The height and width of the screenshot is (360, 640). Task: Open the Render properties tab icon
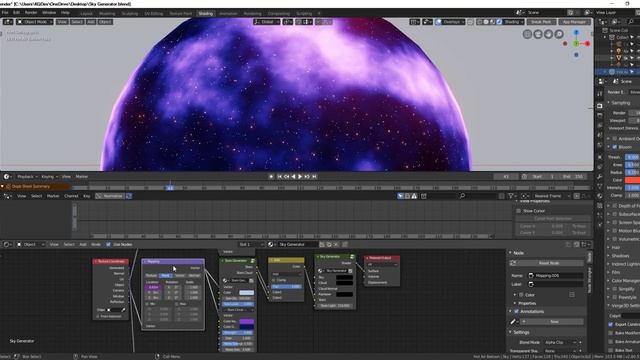pyautogui.click(x=600, y=106)
